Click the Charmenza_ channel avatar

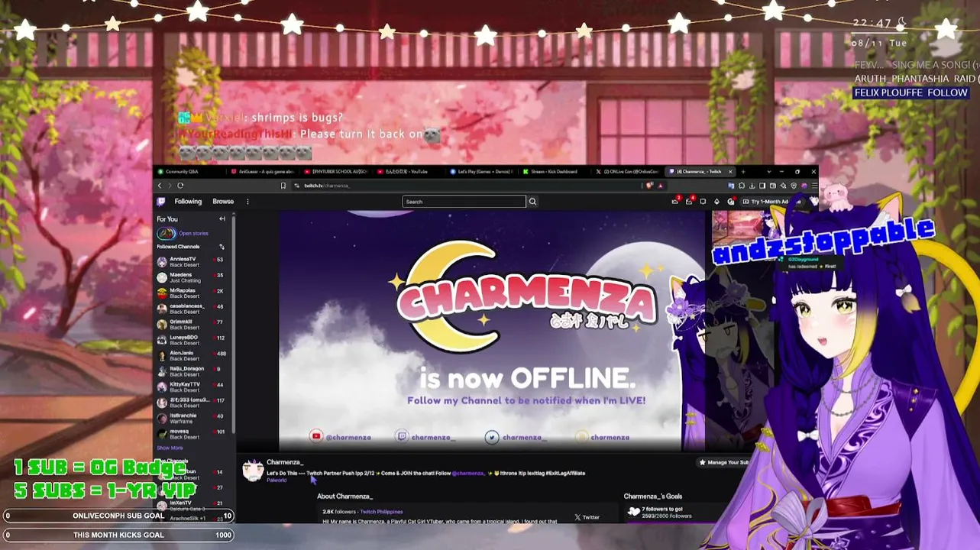[253, 469]
